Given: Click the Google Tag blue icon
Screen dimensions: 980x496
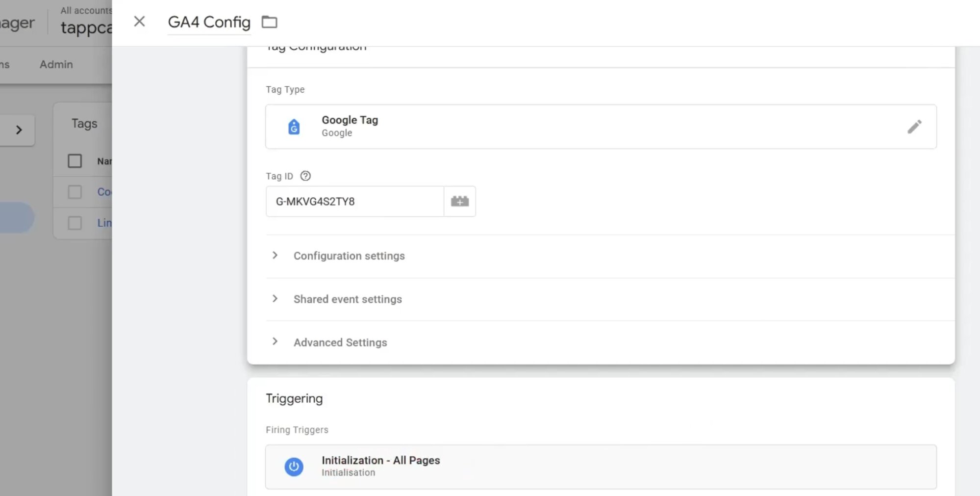Looking at the screenshot, I should point(294,127).
